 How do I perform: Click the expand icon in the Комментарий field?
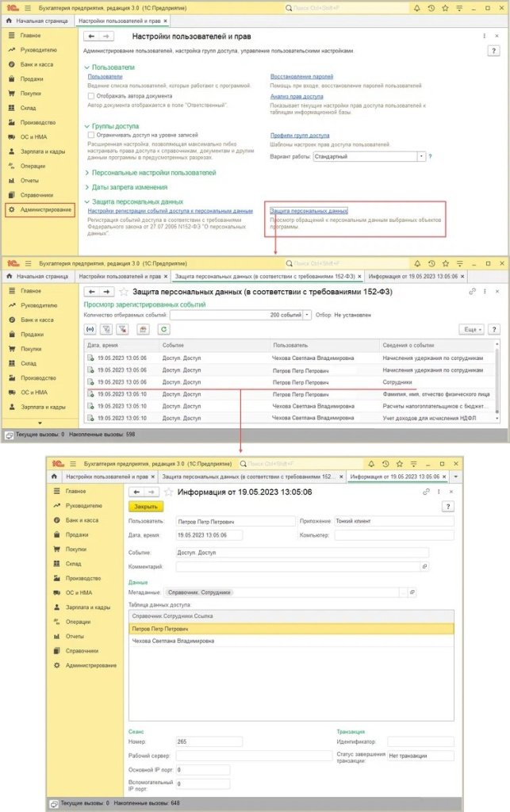(424, 566)
